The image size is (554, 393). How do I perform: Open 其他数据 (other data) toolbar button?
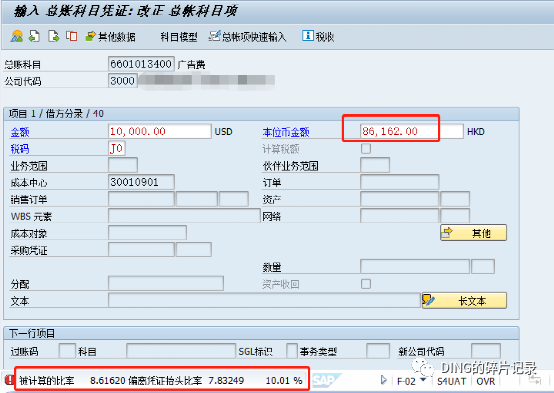pos(110,36)
